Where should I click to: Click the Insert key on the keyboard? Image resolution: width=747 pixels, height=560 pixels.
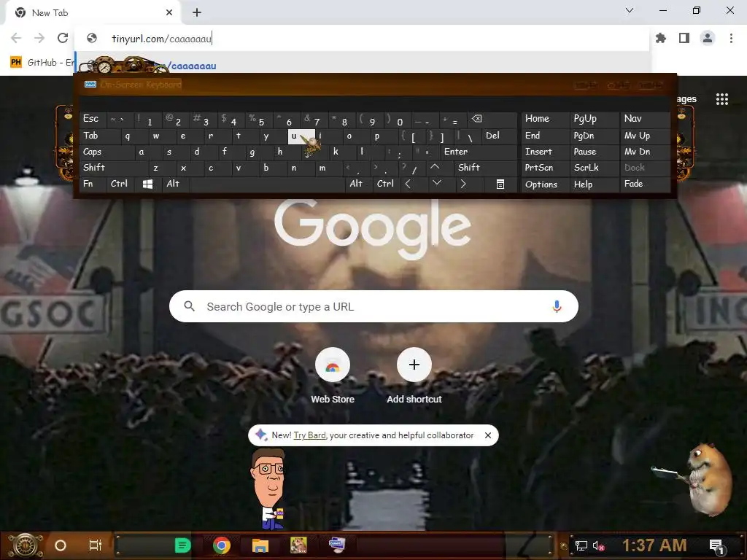546,152
